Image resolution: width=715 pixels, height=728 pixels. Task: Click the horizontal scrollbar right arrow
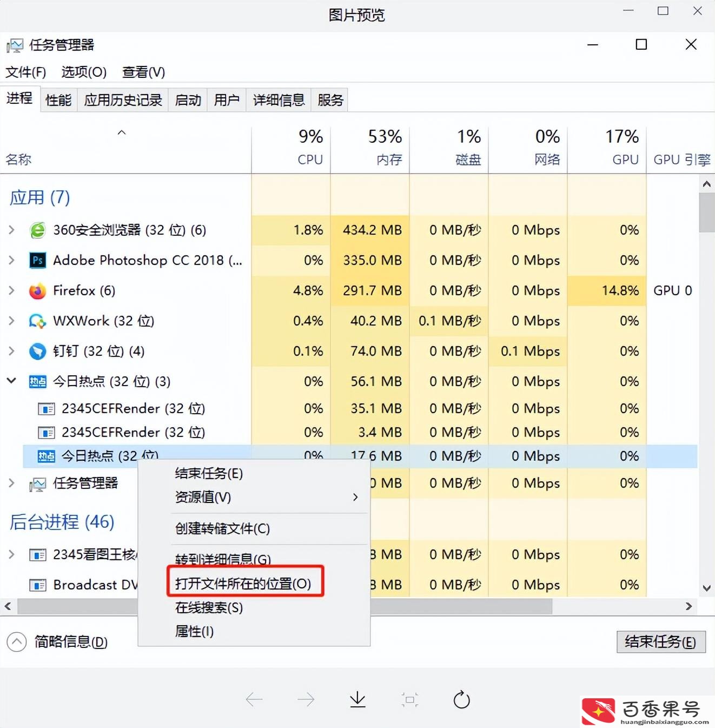coord(688,606)
